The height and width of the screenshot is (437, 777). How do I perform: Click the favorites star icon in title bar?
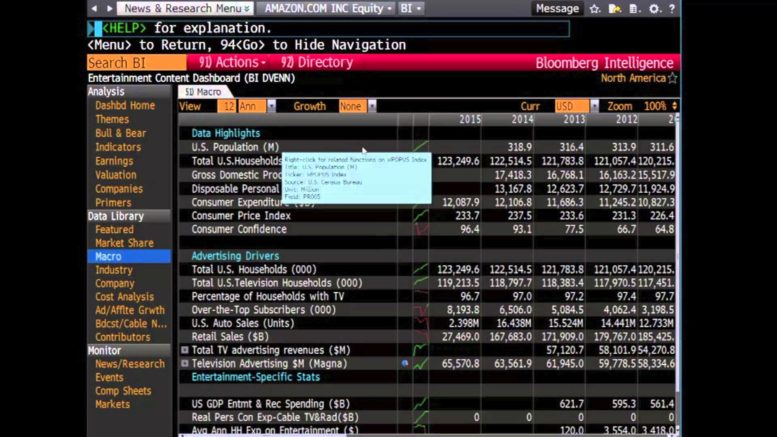pos(595,8)
